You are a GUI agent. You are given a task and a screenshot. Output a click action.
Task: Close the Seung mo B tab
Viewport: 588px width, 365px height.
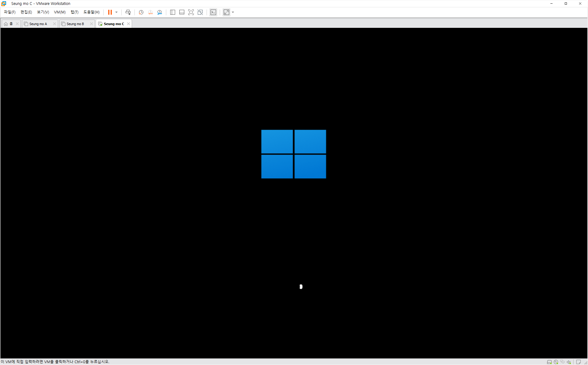[x=91, y=24]
